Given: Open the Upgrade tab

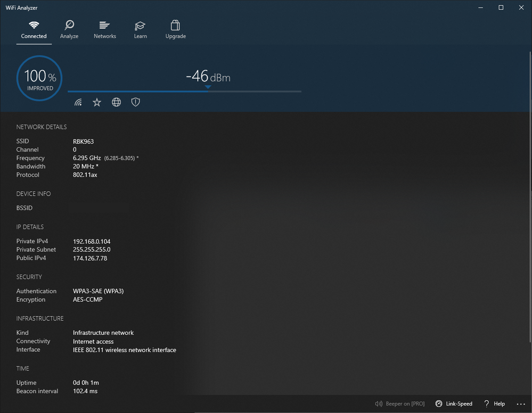Looking at the screenshot, I should [175, 30].
